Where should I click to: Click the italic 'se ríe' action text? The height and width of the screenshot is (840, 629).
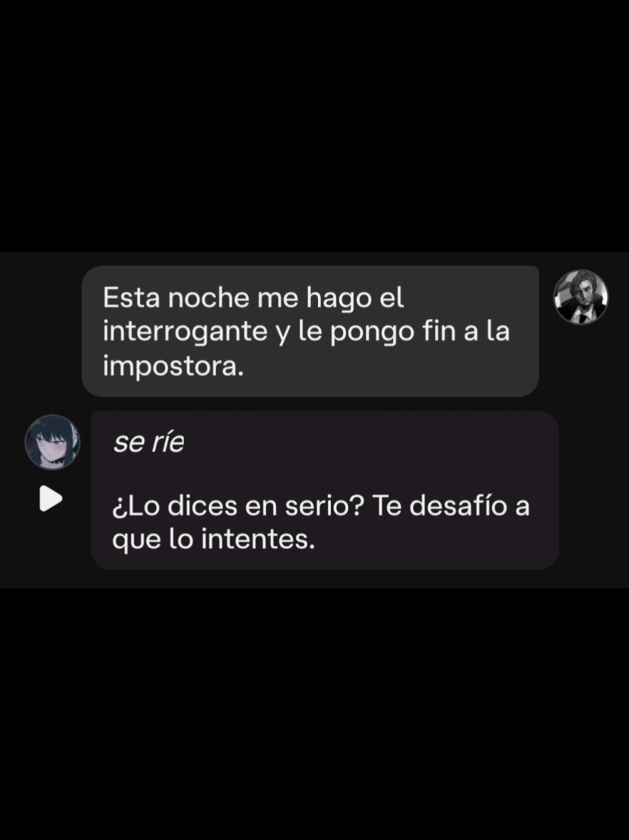[149, 442]
